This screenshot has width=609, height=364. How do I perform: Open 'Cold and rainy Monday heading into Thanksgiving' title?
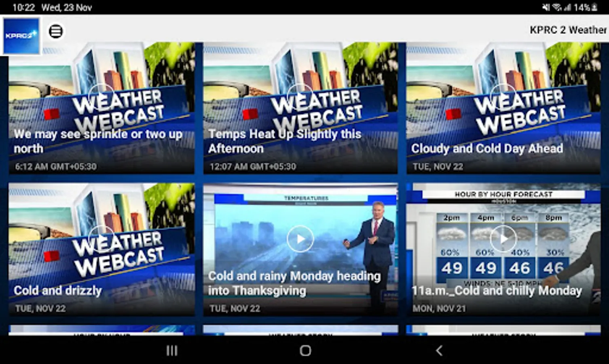coord(294,283)
